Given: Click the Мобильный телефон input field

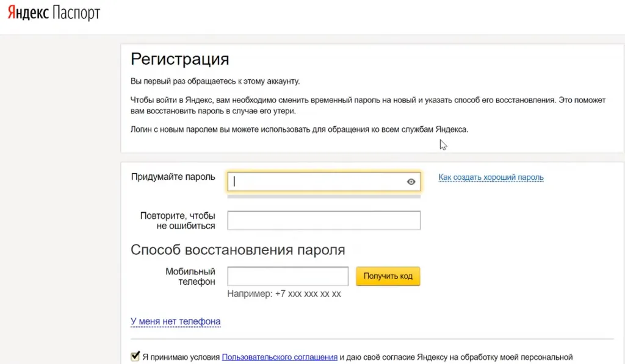Looking at the screenshot, I should click(288, 276).
